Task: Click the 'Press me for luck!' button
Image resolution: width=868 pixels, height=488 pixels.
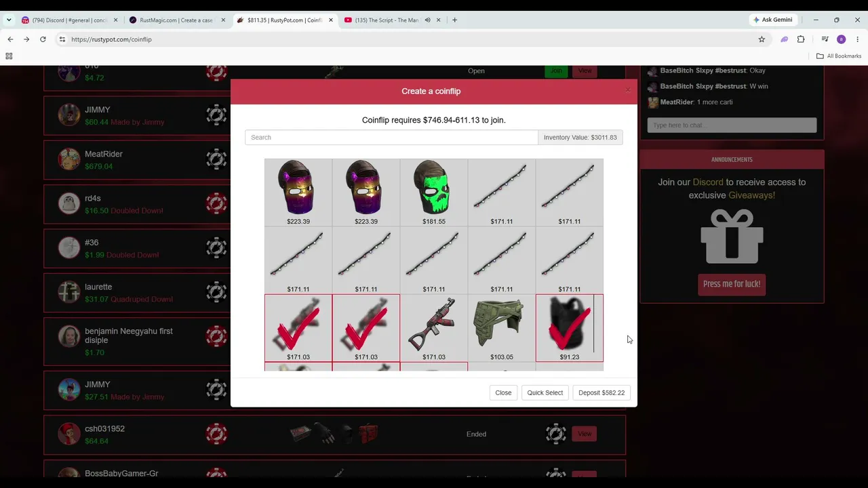Action: (x=732, y=284)
